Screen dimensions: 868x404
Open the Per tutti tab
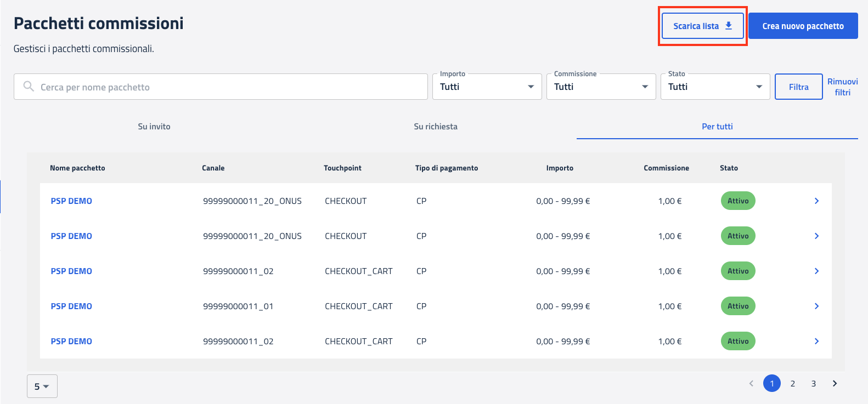point(717,127)
